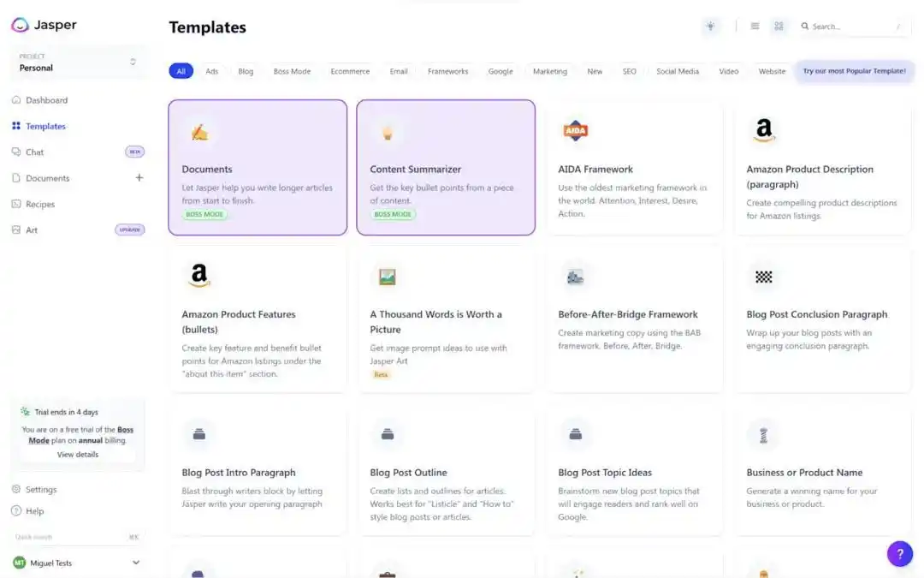The width and height of the screenshot is (924, 578).
Task: Click the Jasper logo in sidebar
Action: (44, 25)
